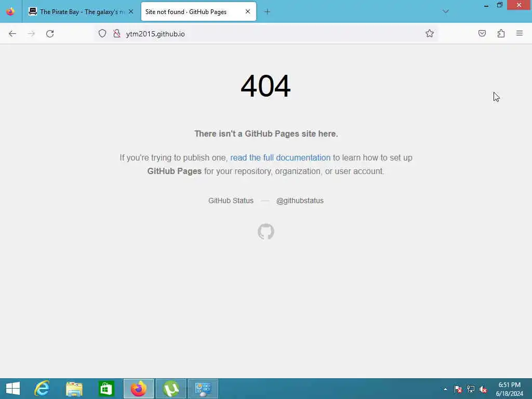Select the Site not found GitHub Pages tab
532x399 pixels.
tap(198, 12)
